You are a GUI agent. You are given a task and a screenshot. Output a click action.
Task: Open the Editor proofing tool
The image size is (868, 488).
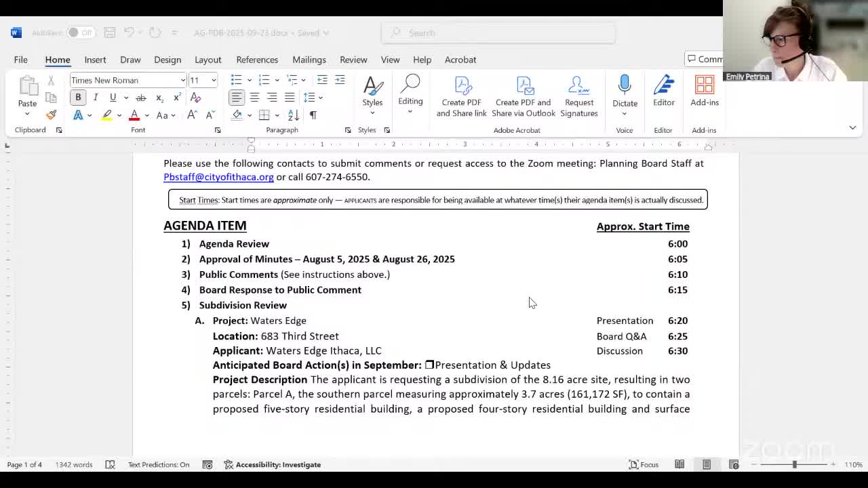(663, 91)
